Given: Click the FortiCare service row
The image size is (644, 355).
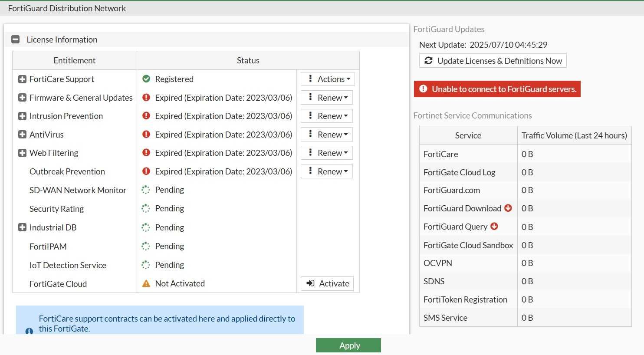Looking at the screenshot, I should click(526, 154).
